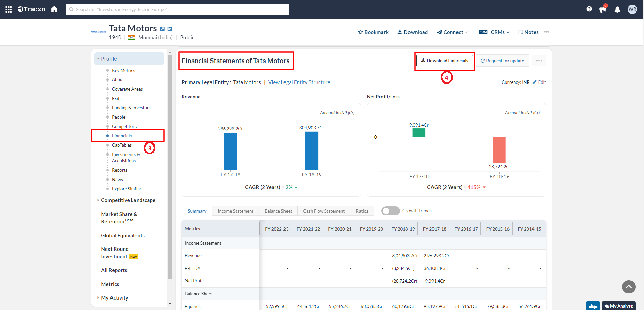This screenshot has width=644, height=310.
Task: Select Investments & Acquisitions in sidebar
Action: point(126,158)
